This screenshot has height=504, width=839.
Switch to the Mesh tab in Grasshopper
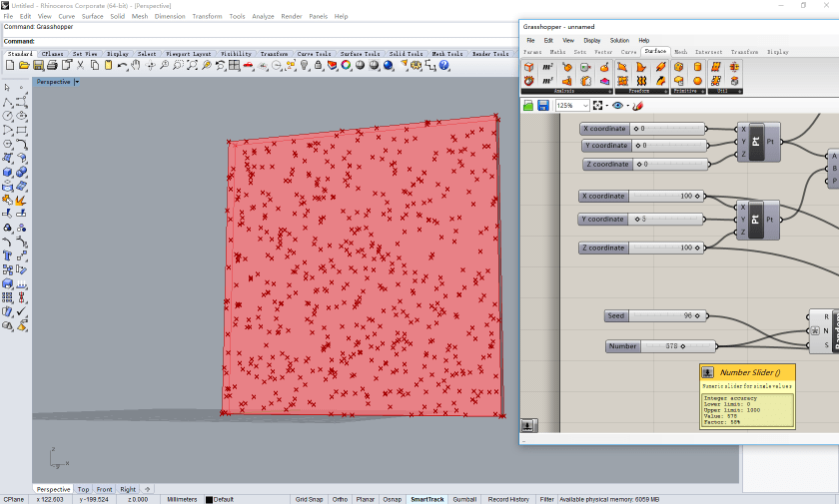(x=680, y=51)
